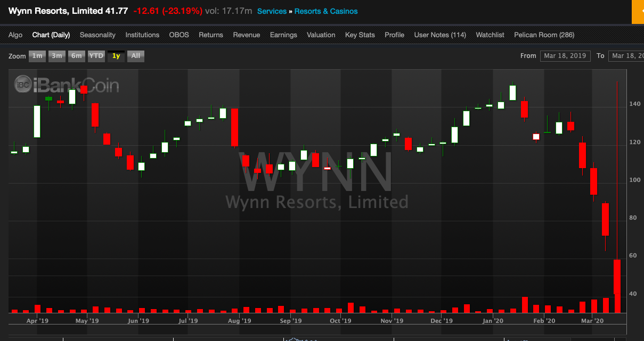
Task: Show the Earnings tab
Action: click(283, 35)
